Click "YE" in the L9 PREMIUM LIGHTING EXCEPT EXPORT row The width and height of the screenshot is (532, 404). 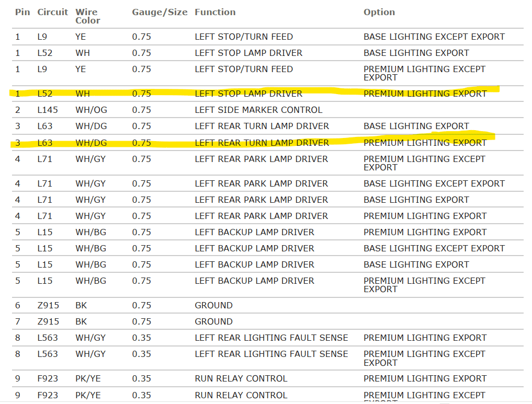(81, 69)
